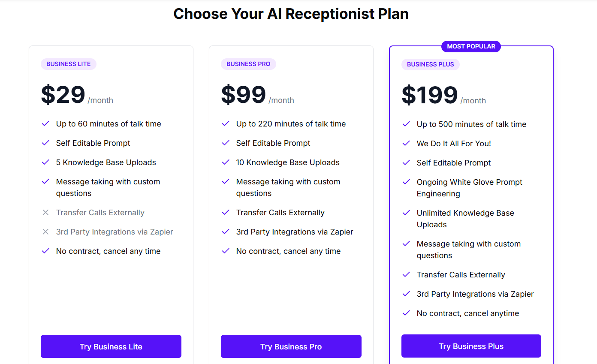The width and height of the screenshot is (597, 364).
Task: Click the checkmark beside We Do It All For You
Action: click(x=406, y=143)
